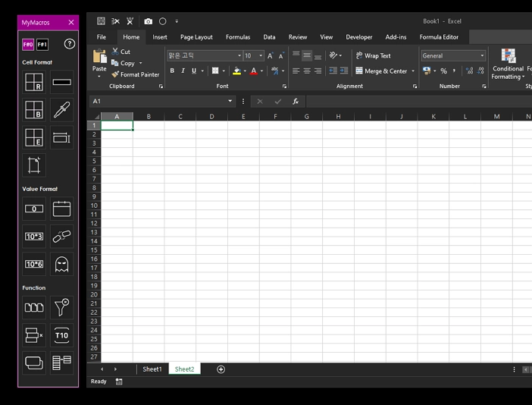
Task: Open Conditional Formatting menu
Action: (508, 64)
